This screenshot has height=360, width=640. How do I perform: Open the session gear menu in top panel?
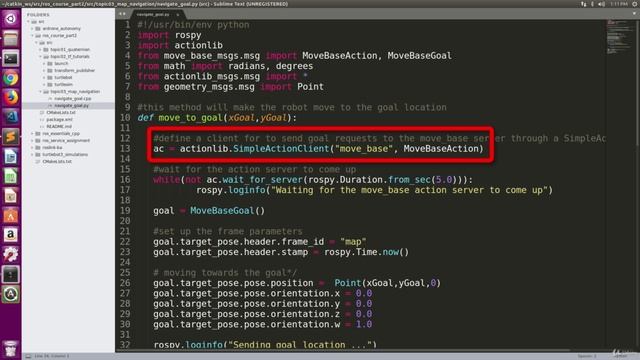point(635,4)
